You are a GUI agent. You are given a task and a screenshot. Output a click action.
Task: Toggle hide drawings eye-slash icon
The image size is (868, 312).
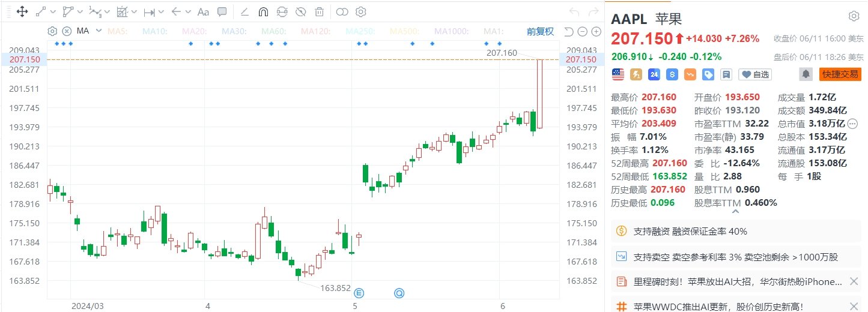pyautogui.click(x=301, y=11)
